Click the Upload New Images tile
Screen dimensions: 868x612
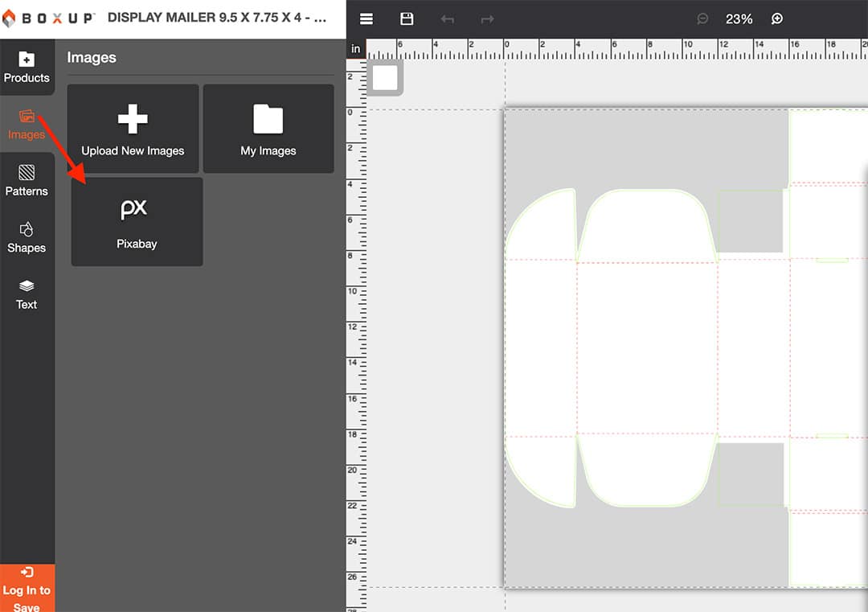point(133,128)
